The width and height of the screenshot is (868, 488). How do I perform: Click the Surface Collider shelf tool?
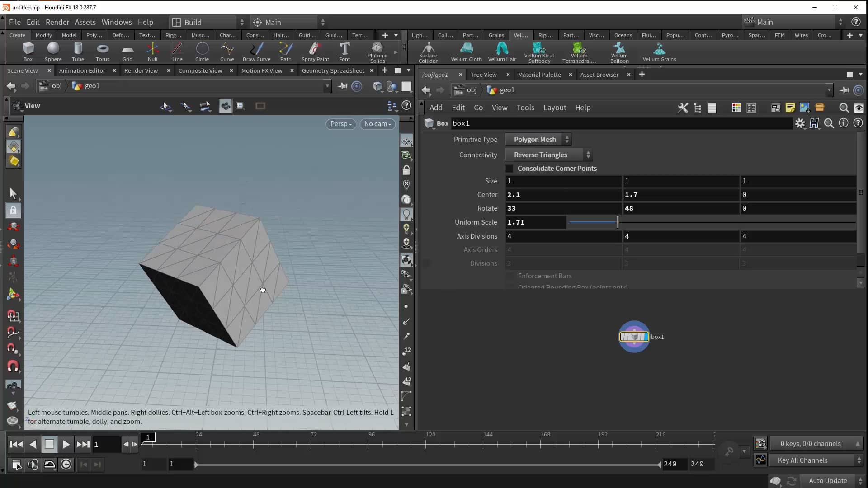(428, 52)
